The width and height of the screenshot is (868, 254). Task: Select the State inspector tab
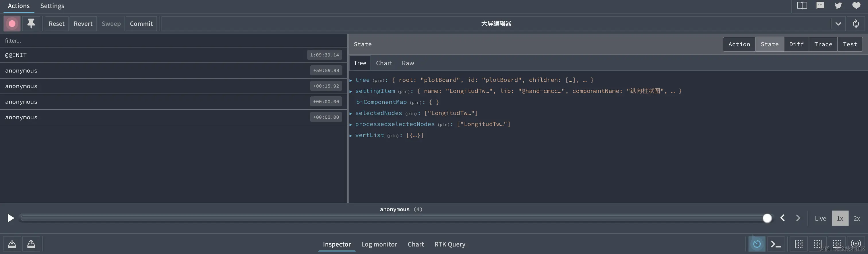(x=770, y=44)
